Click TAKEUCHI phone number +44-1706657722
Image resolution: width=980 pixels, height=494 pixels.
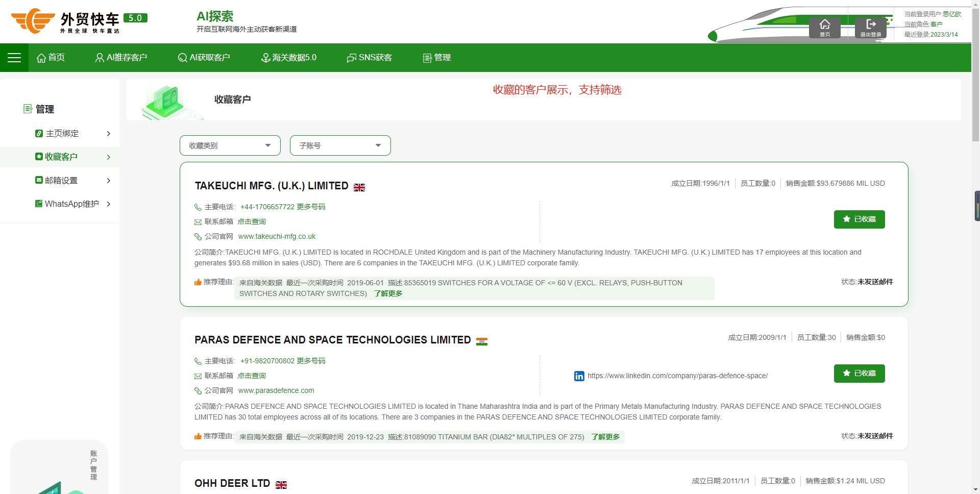[x=267, y=207]
